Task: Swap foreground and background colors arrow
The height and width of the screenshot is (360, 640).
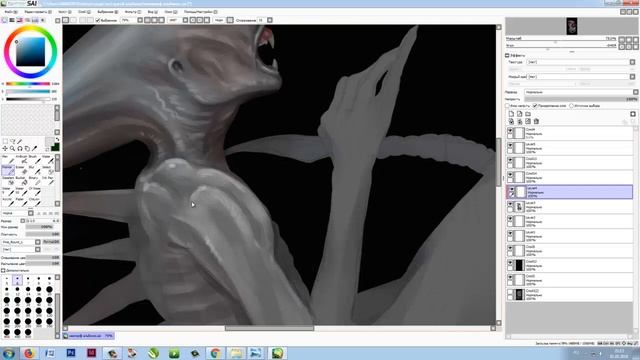Action: pos(57,140)
